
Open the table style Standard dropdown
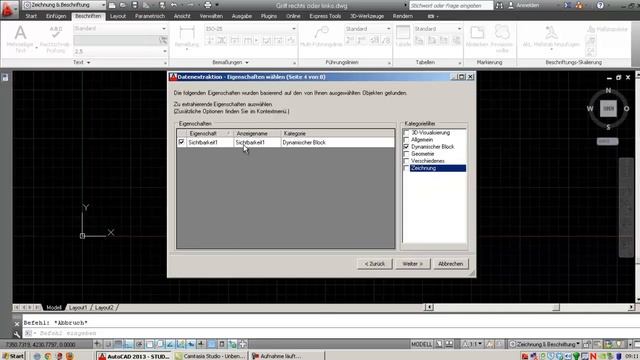coord(438,29)
